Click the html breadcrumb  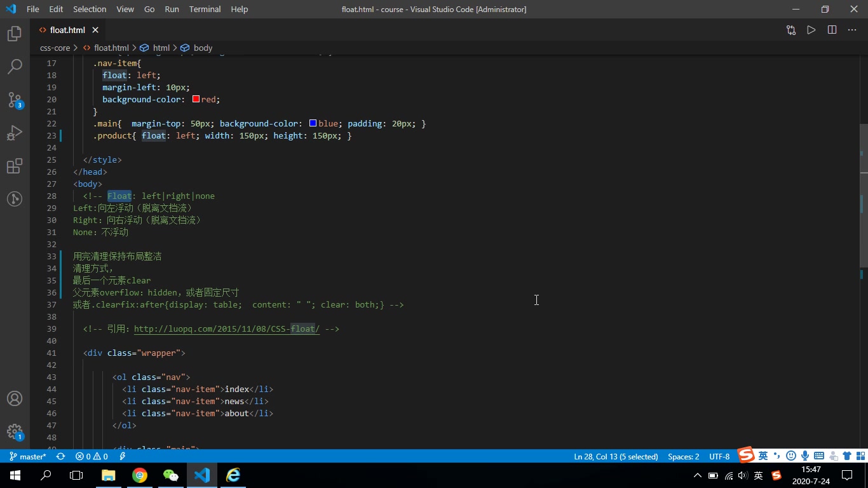[161, 48]
